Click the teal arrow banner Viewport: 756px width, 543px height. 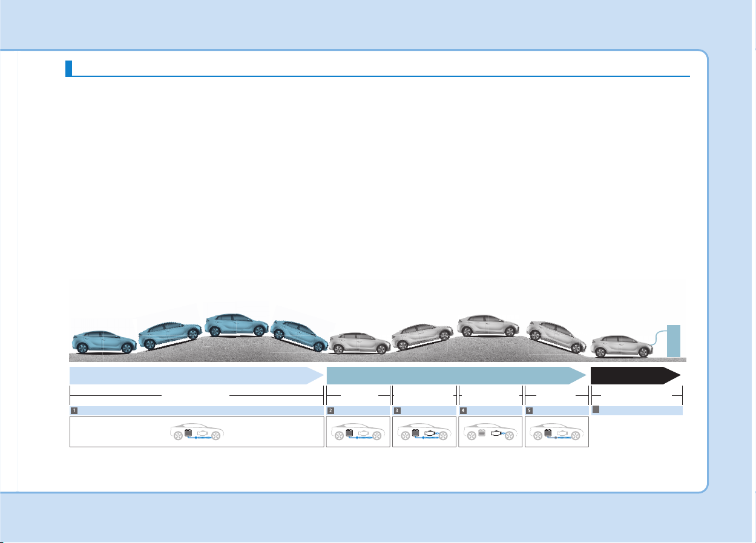pos(457,375)
